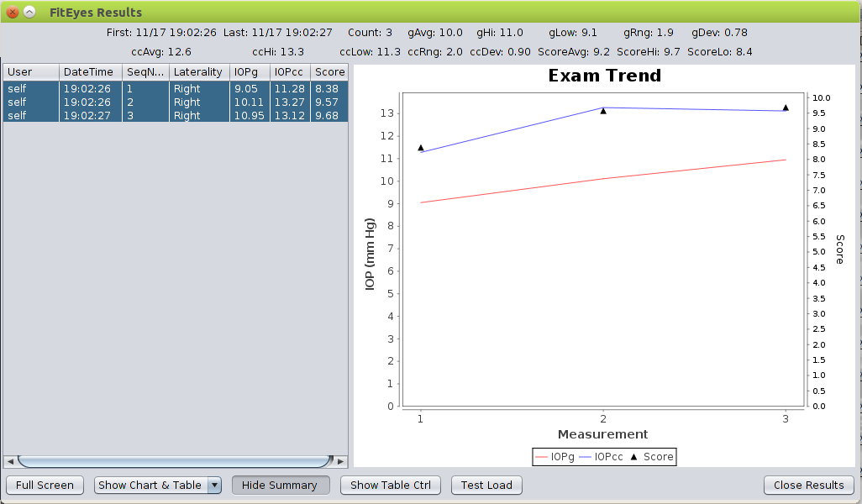Click the ccRng: 2.0 summary value
This screenshot has width=862, height=504.
click(435, 52)
